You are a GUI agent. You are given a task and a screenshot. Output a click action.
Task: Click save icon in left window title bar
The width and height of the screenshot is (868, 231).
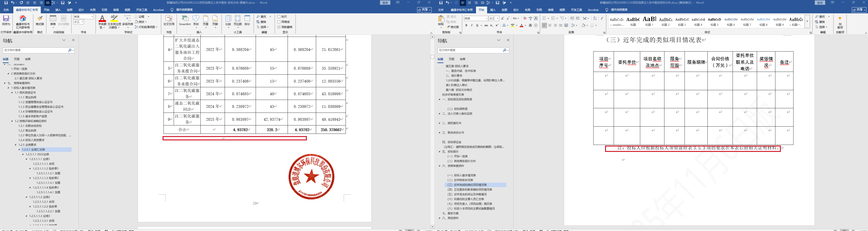pyautogui.click(x=6, y=3)
